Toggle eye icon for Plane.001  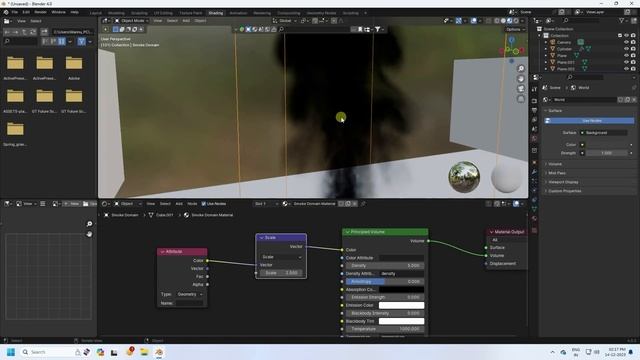click(x=626, y=62)
